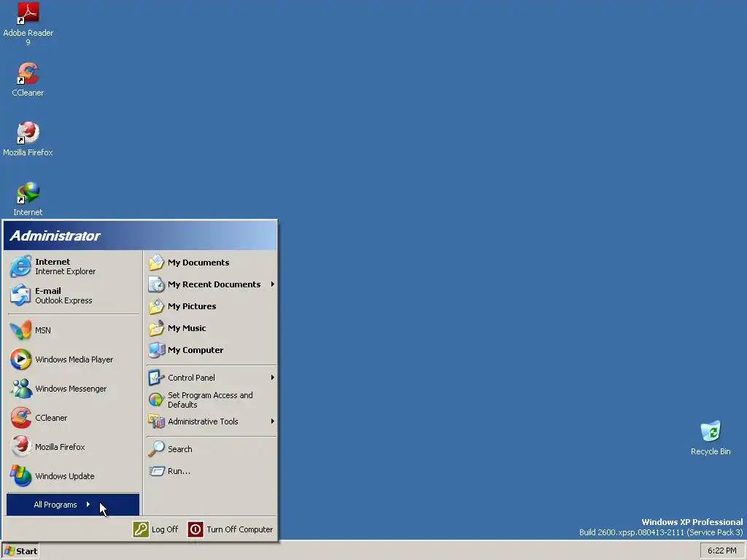Screen dimensions: 747x560
Task: Launch MSN from the Start menu
Action: (74, 330)
